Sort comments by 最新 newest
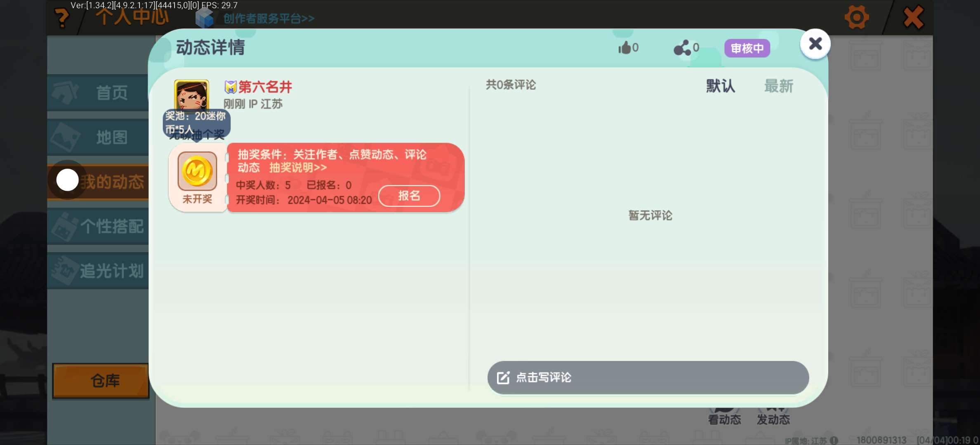This screenshot has width=980, height=445. (778, 86)
